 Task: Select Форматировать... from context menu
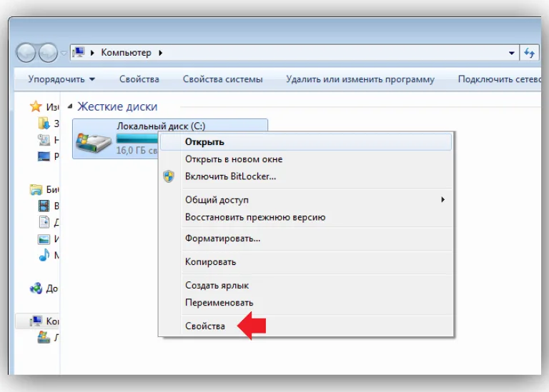coord(223,238)
